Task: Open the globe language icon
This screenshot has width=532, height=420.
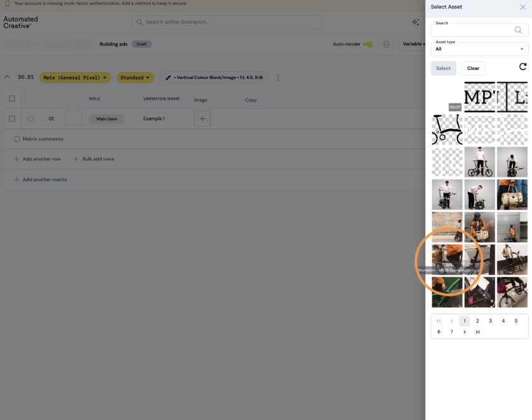Action: click(386, 44)
